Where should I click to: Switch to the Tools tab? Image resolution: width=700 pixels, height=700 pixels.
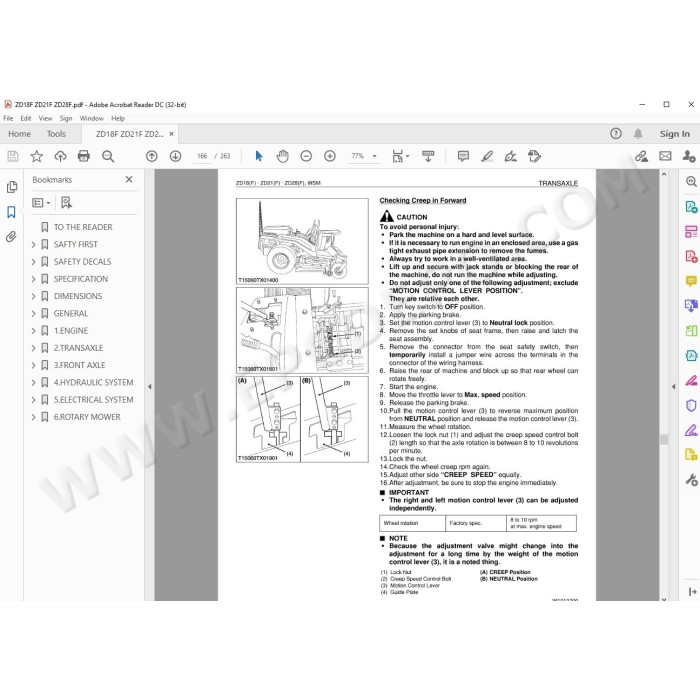pyautogui.click(x=56, y=134)
